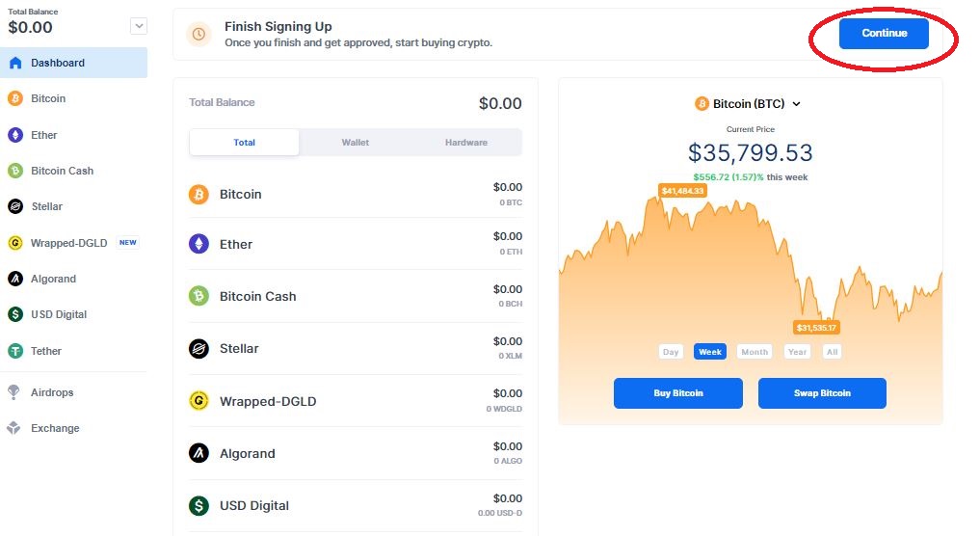Open the Bitcoin (BTC) currency selector
980x536 pixels.
tap(749, 104)
